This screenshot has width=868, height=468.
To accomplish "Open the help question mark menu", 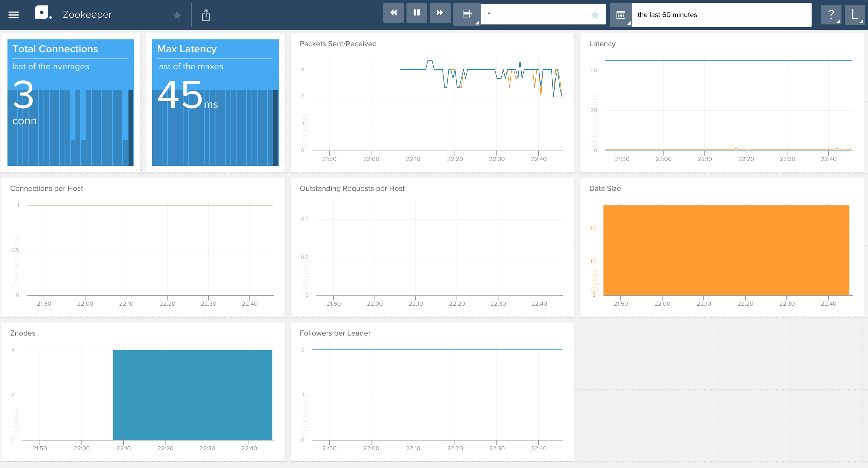I will coord(831,15).
